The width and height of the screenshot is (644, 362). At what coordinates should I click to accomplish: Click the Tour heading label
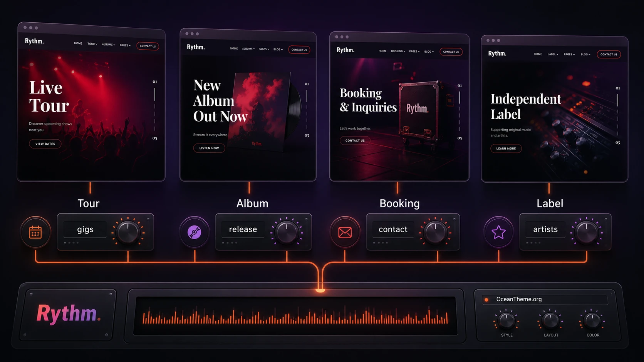(89, 204)
